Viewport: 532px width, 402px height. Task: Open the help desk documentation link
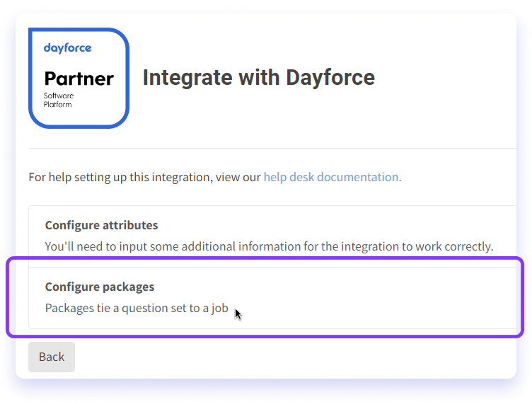click(332, 177)
